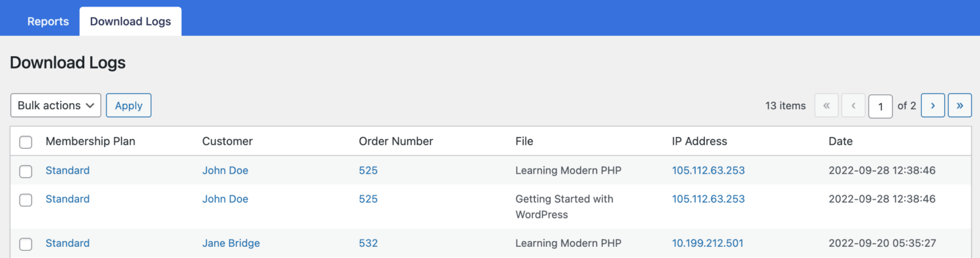Click the previous page arrow
Image resolution: width=980 pixels, height=258 pixels.
coord(853,105)
